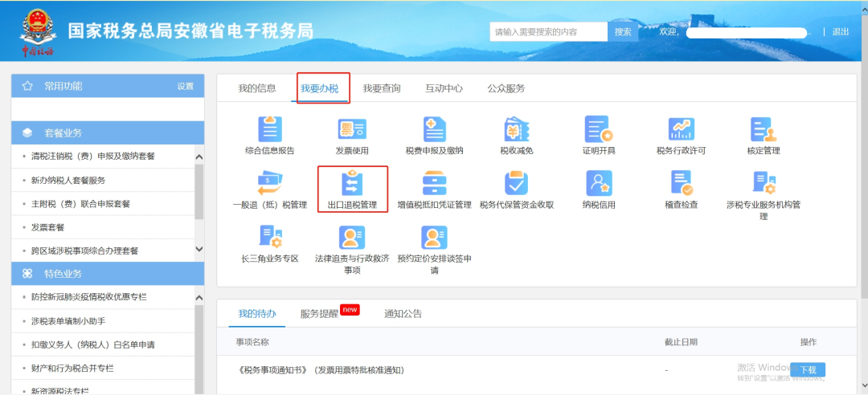Switch to 公众服务 tab
Image resolution: width=868 pixels, height=395 pixels.
point(506,88)
